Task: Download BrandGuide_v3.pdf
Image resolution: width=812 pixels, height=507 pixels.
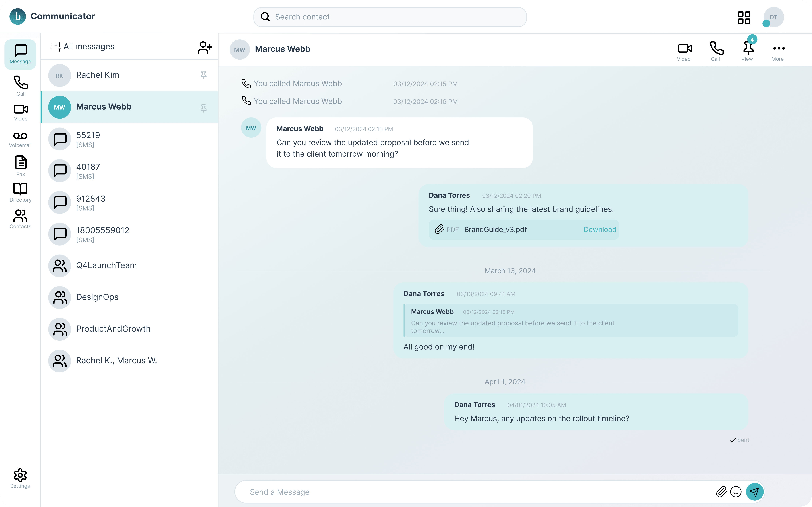Action: tap(600, 230)
